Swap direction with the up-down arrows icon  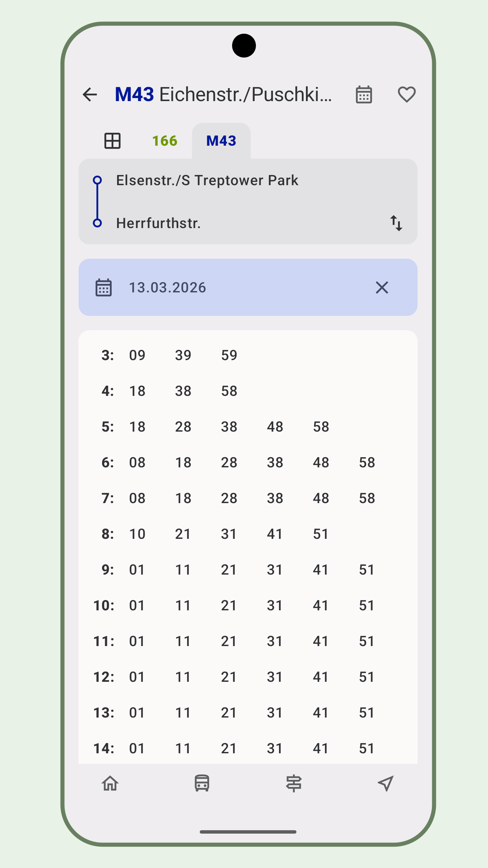[396, 223]
